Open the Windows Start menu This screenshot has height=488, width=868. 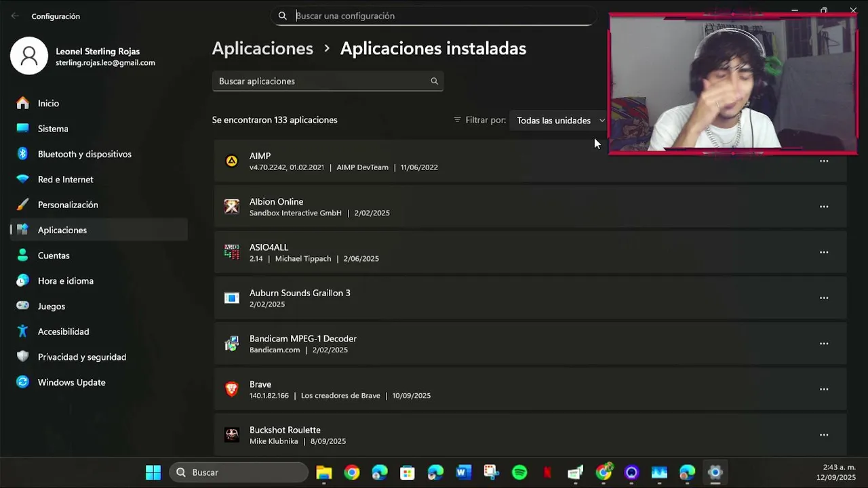[153, 472]
